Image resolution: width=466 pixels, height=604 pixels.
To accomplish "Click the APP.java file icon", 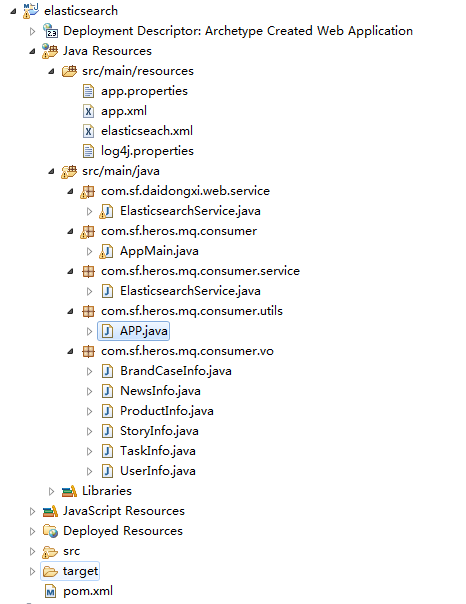I will click(107, 331).
